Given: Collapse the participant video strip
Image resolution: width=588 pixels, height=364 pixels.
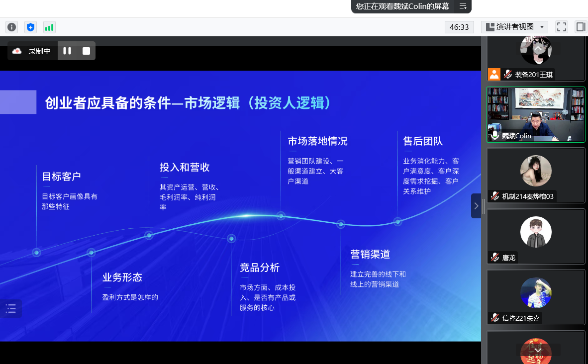Looking at the screenshot, I should 476,206.
